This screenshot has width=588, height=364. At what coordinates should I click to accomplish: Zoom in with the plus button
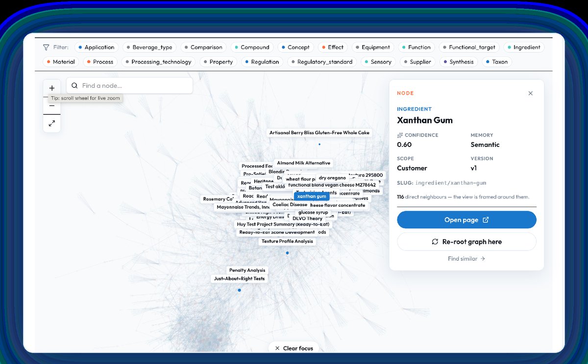coord(52,88)
